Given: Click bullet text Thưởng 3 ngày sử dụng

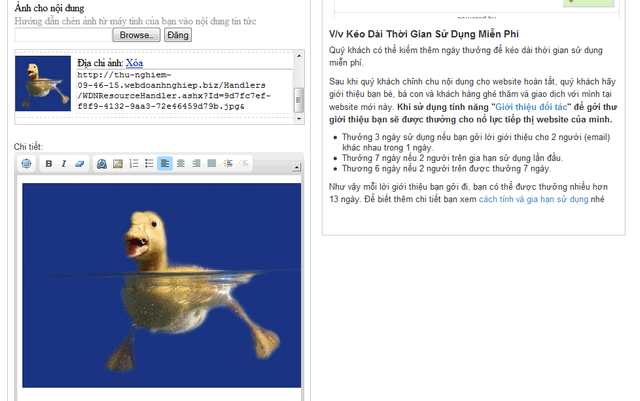Looking at the screenshot, I should click(476, 142).
